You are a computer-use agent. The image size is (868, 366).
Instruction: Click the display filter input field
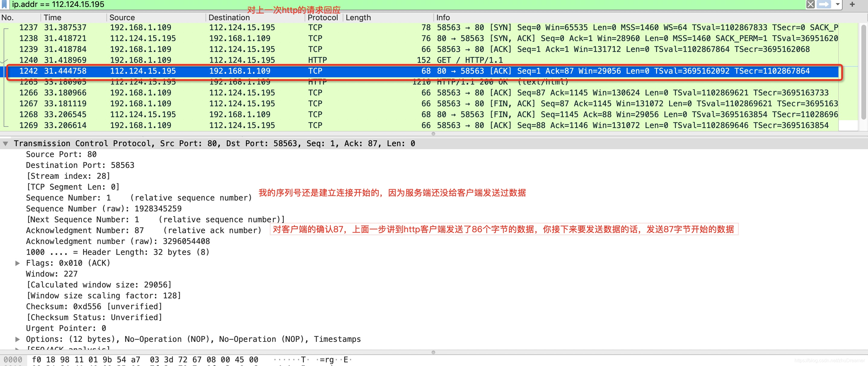coord(404,4)
